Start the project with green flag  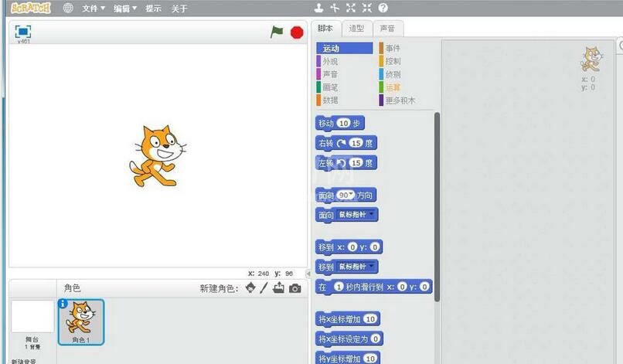point(277,32)
